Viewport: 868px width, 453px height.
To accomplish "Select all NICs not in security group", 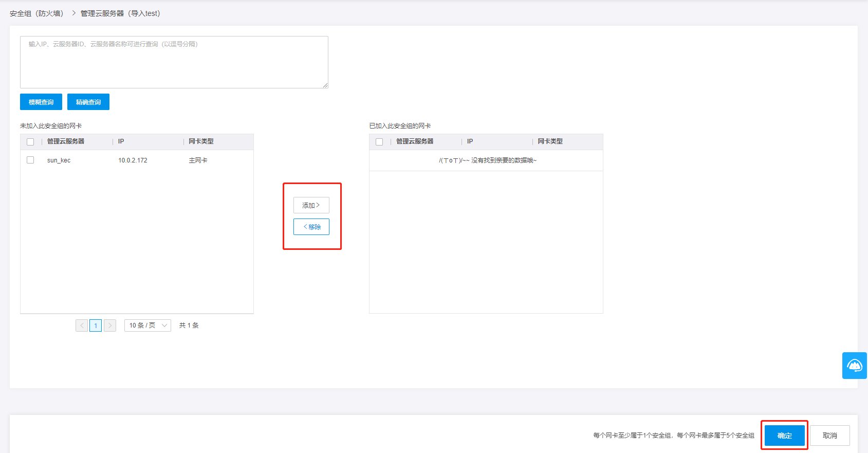I will [30, 142].
